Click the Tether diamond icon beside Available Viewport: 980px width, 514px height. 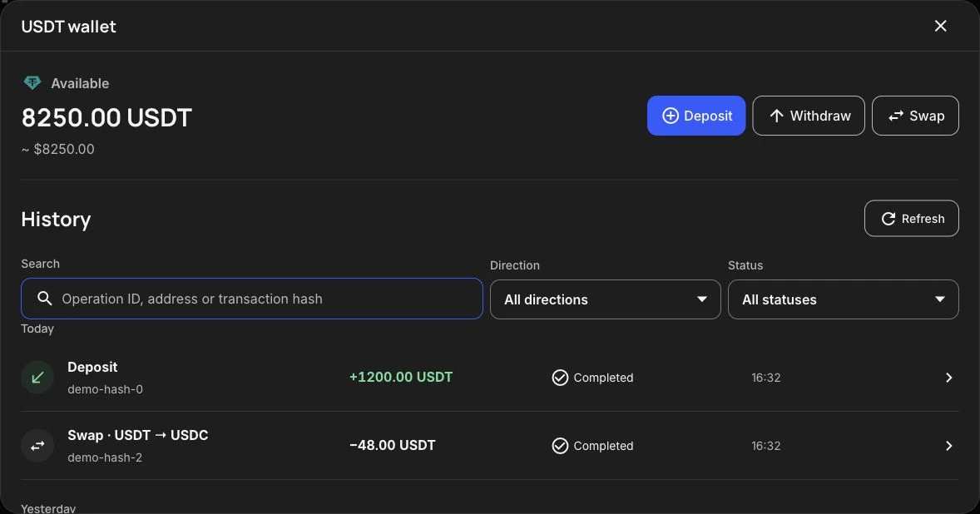pos(32,82)
